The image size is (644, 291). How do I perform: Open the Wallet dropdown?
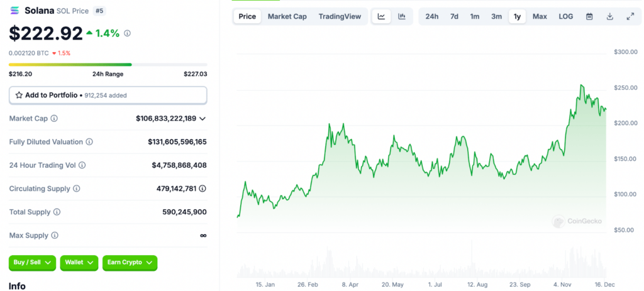(x=79, y=263)
